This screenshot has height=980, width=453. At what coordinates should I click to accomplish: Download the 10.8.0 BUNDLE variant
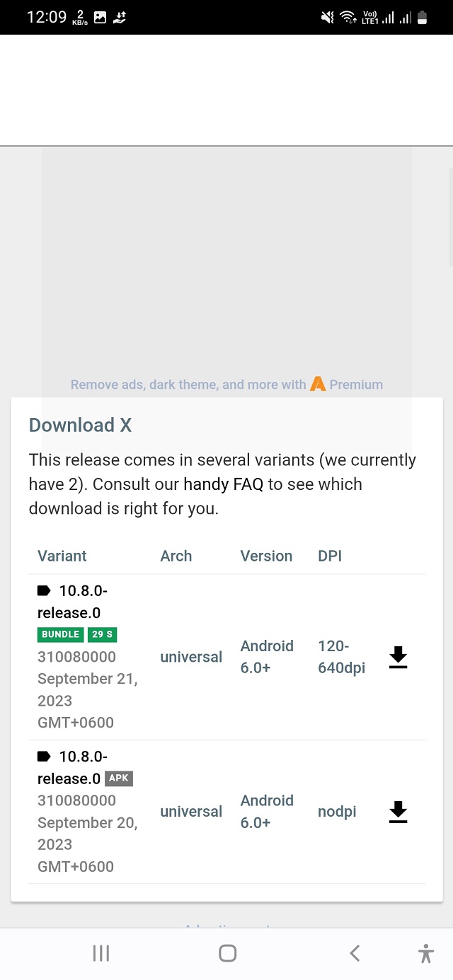(x=398, y=658)
